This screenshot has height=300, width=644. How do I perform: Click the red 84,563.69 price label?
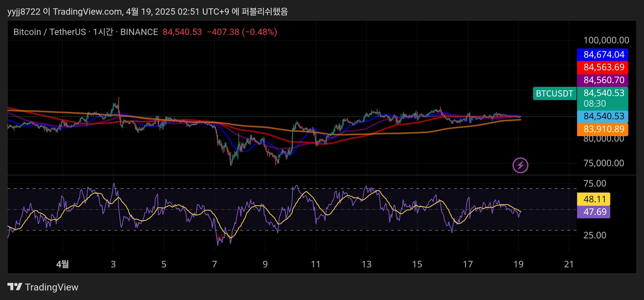coord(602,67)
